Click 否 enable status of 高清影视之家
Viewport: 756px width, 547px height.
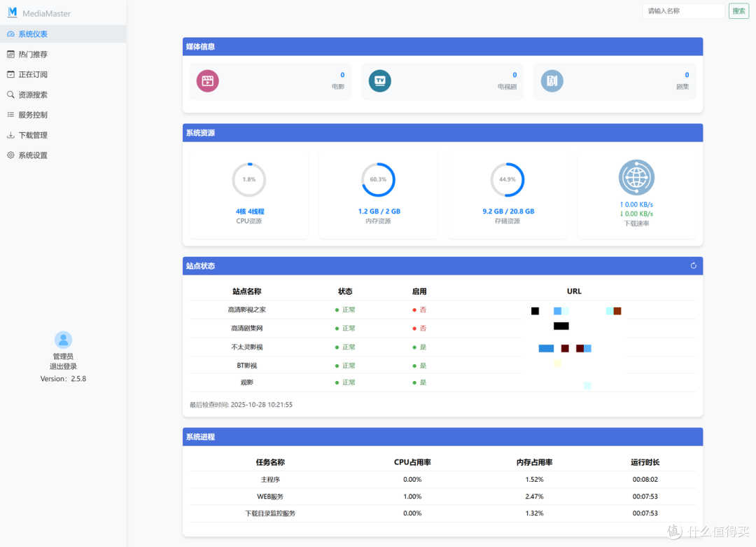[x=419, y=310]
